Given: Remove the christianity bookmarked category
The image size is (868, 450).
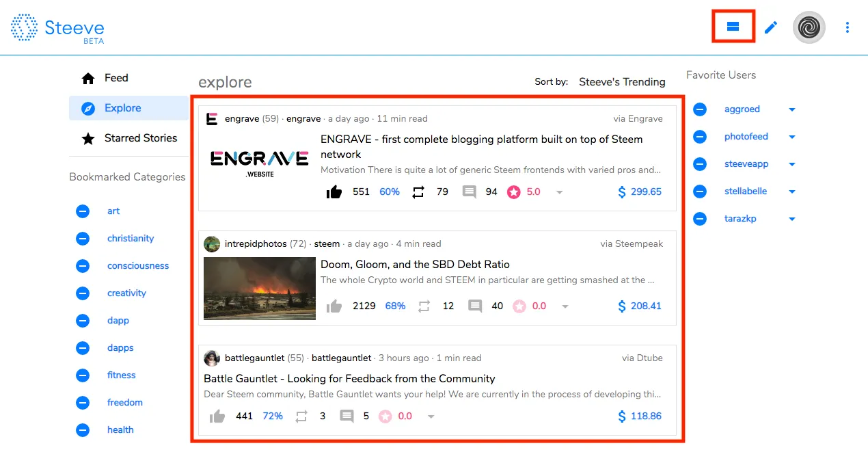Looking at the screenshot, I should click(83, 239).
